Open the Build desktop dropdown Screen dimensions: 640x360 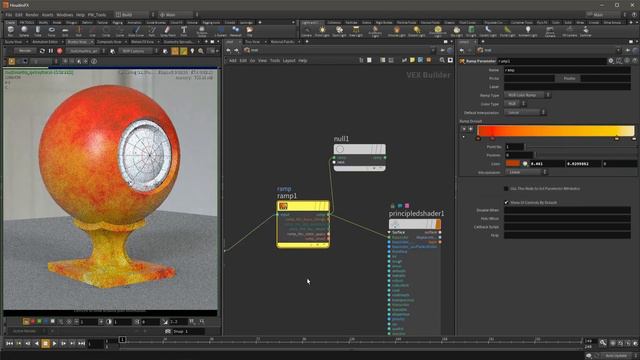(x=135, y=15)
